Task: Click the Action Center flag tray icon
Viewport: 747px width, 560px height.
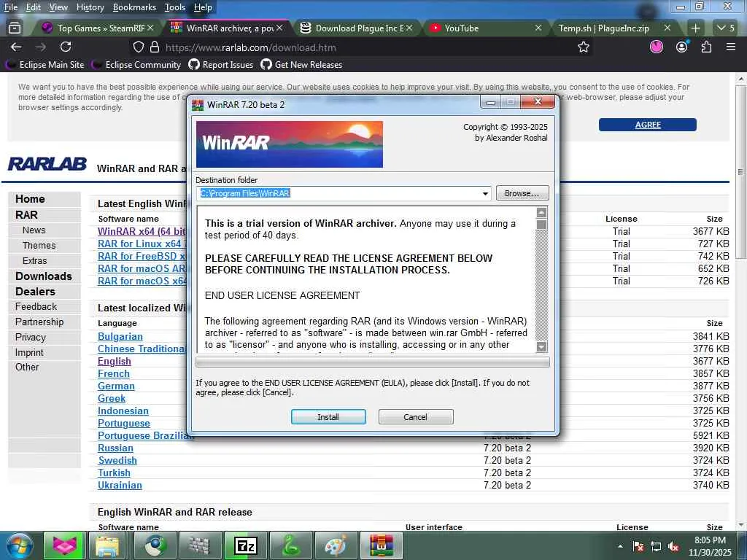Action: (x=638, y=546)
